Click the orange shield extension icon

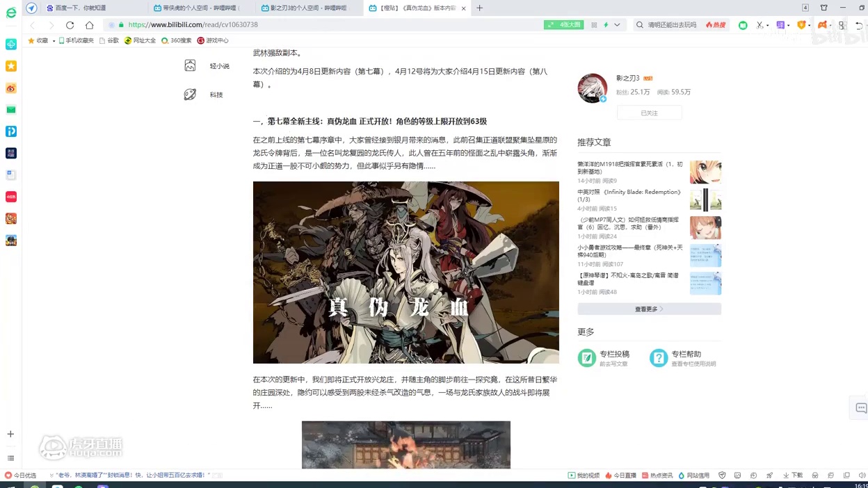pos(801,25)
